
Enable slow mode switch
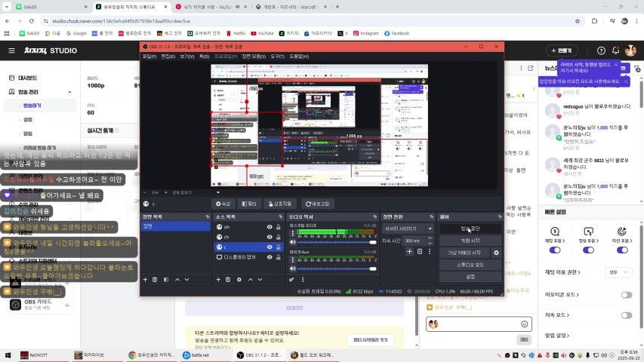627,315
